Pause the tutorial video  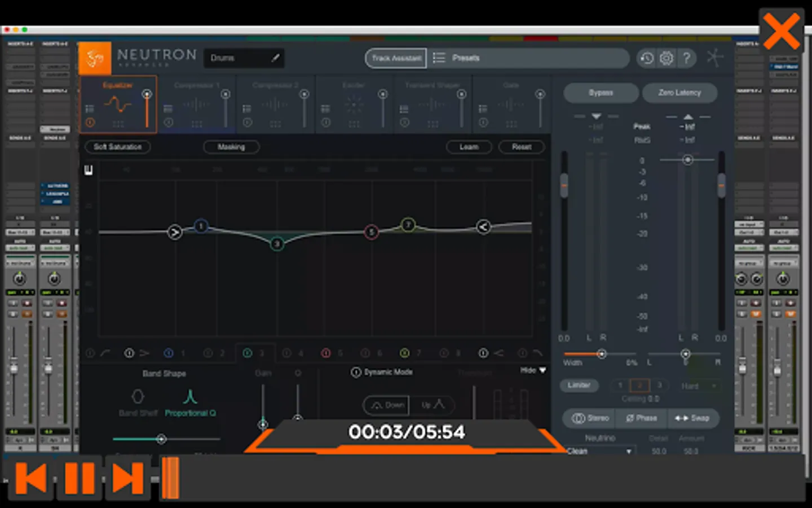pos(80,479)
